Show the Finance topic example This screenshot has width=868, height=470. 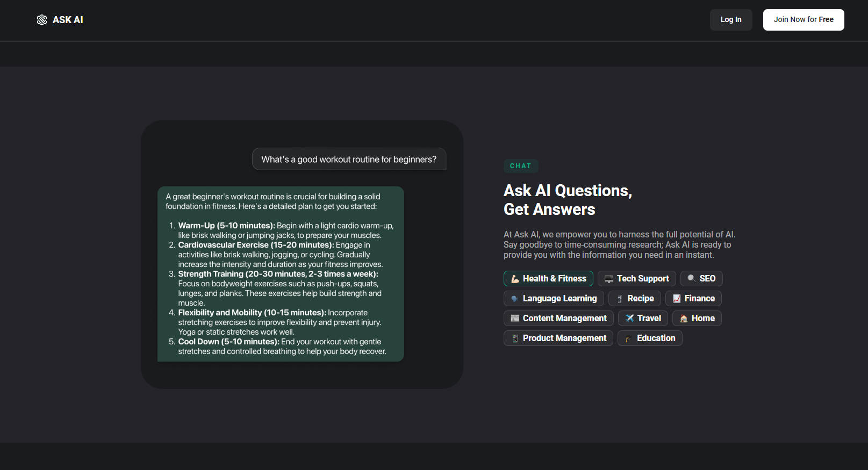pos(693,299)
